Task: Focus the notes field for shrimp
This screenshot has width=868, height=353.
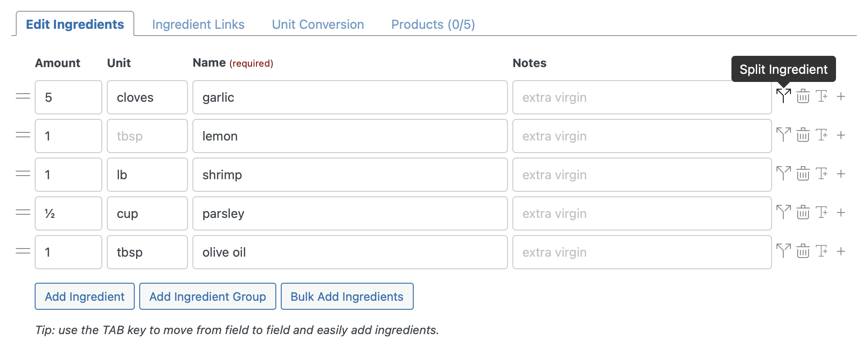Action: [x=641, y=175]
